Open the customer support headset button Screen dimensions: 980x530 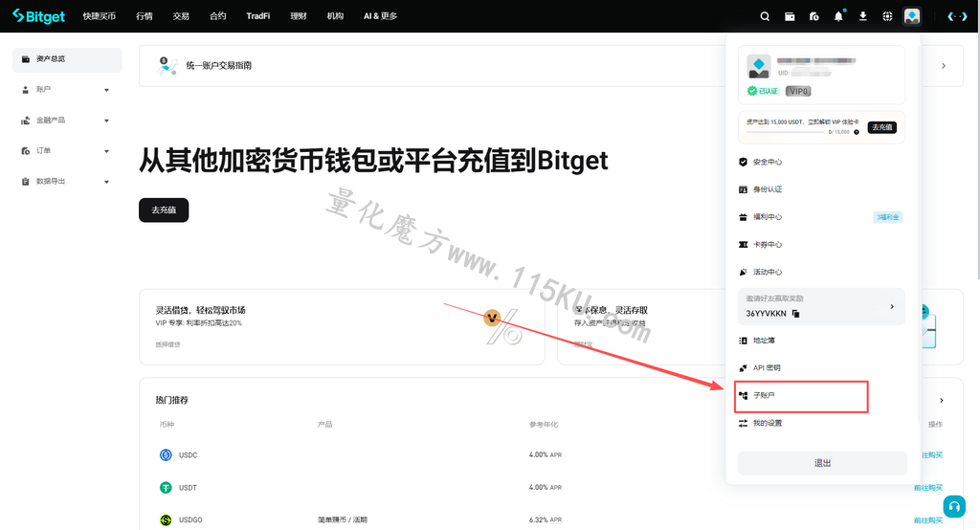[954, 506]
